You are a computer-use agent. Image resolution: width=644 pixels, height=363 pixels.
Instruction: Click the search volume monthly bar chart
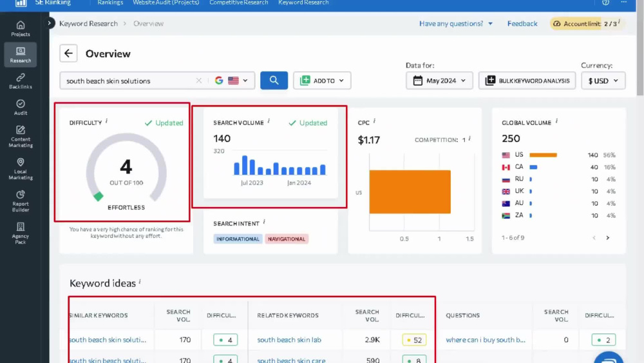[279, 165]
